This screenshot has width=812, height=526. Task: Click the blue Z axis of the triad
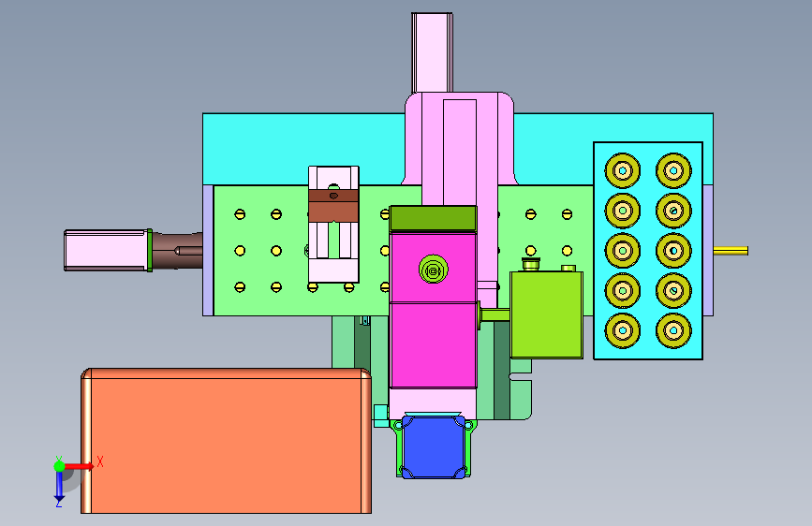pos(59,486)
